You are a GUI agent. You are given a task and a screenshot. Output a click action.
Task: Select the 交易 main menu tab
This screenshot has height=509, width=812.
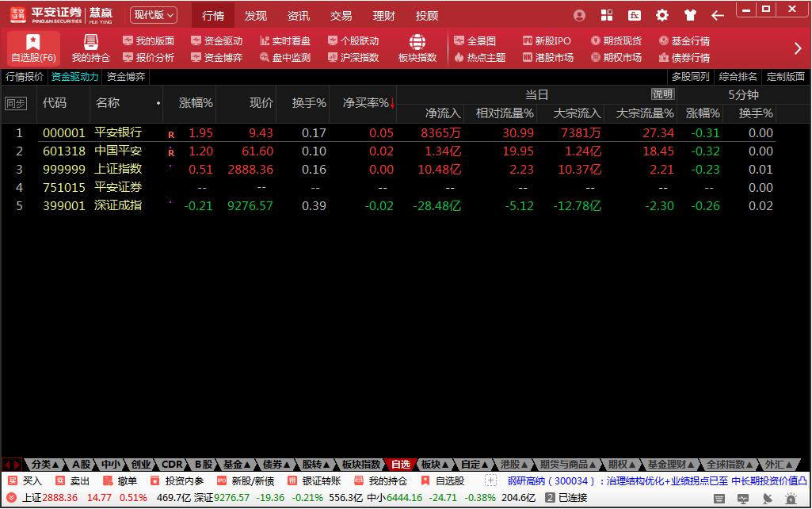[x=341, y=16]
